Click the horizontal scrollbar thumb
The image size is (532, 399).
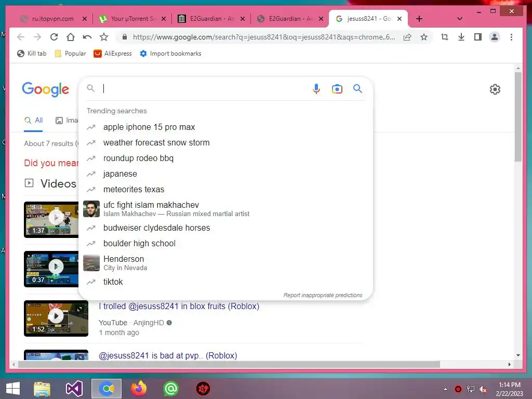click(229, 364)
